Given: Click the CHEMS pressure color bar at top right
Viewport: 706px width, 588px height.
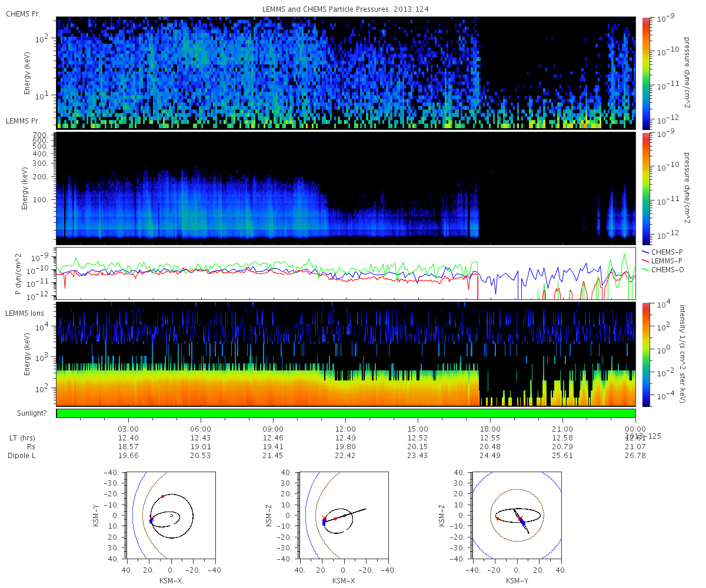Looking at the screenshot, I should click(645, 73).
